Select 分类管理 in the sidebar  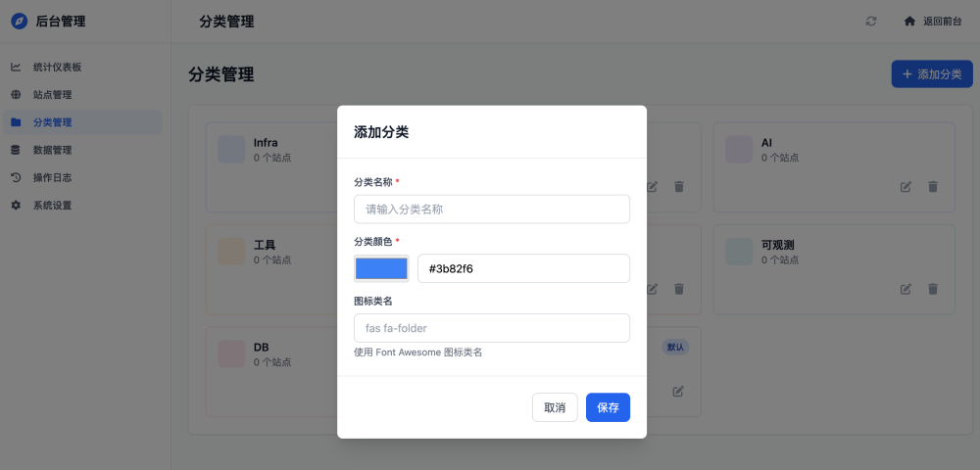pos(82,122)
